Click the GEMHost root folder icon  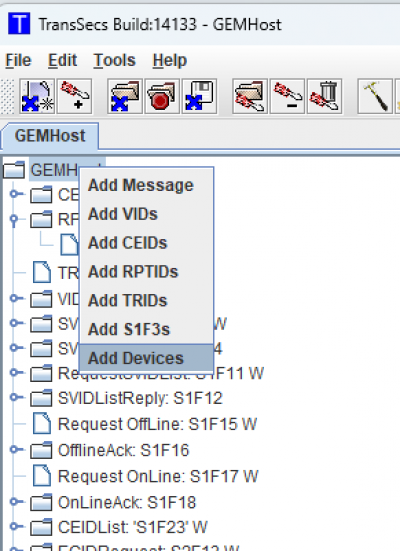coord(14,170)
